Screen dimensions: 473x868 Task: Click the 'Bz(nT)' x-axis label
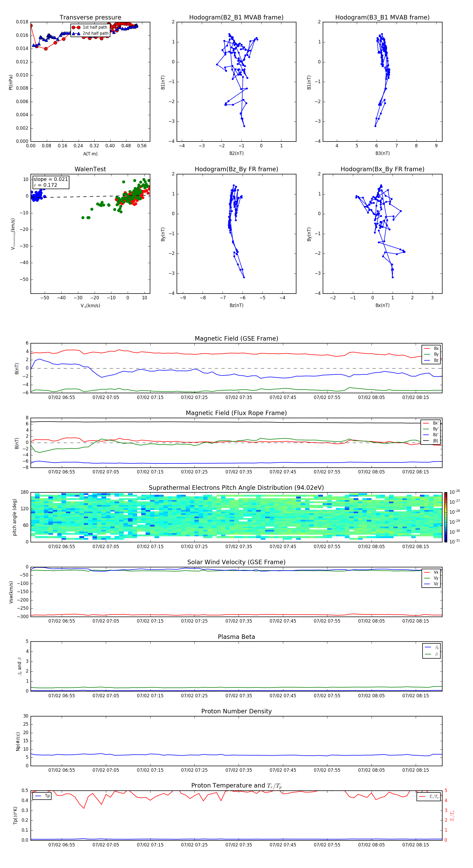[x=236, y=305]
